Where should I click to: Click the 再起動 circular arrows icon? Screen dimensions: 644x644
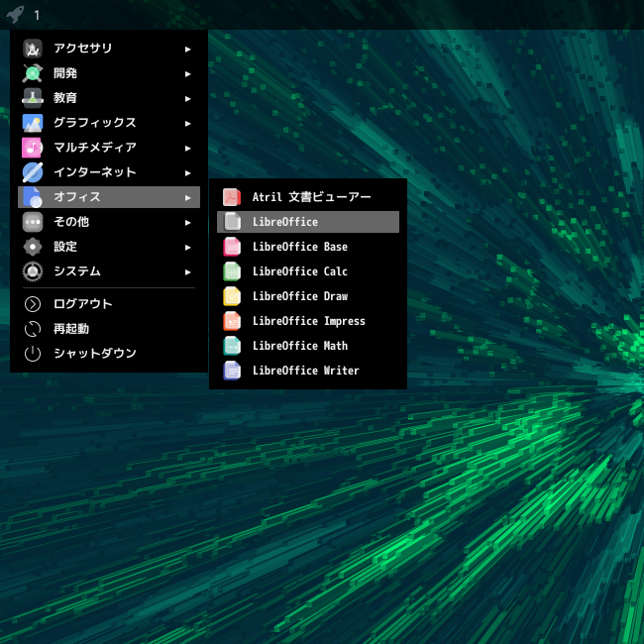[33, 329]
